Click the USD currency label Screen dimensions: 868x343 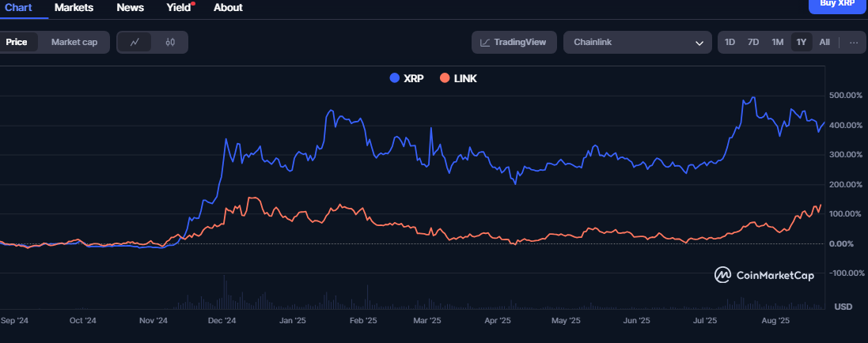tap(843, 307)
